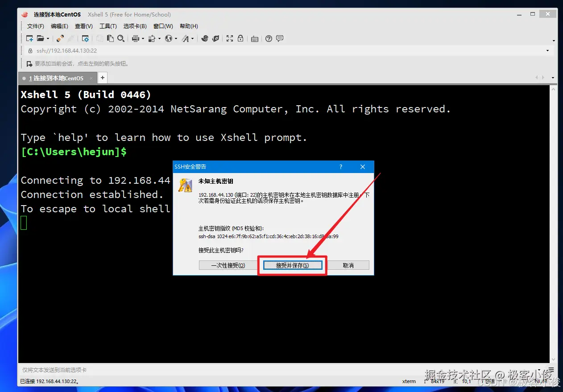Screen dimensions: 563x392
Task: Click the Open session folder icon
Action: (40, 39)
